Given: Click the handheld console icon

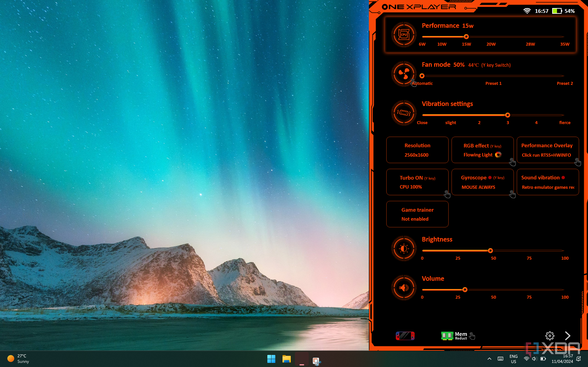Looking at the screenshot, I should point(405,336).
